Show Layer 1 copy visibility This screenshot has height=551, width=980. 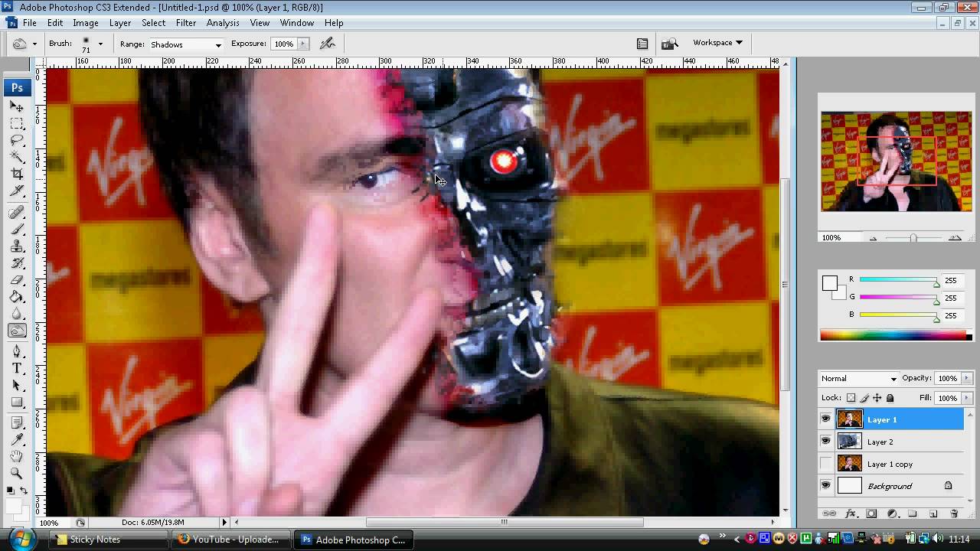point(825,464)
